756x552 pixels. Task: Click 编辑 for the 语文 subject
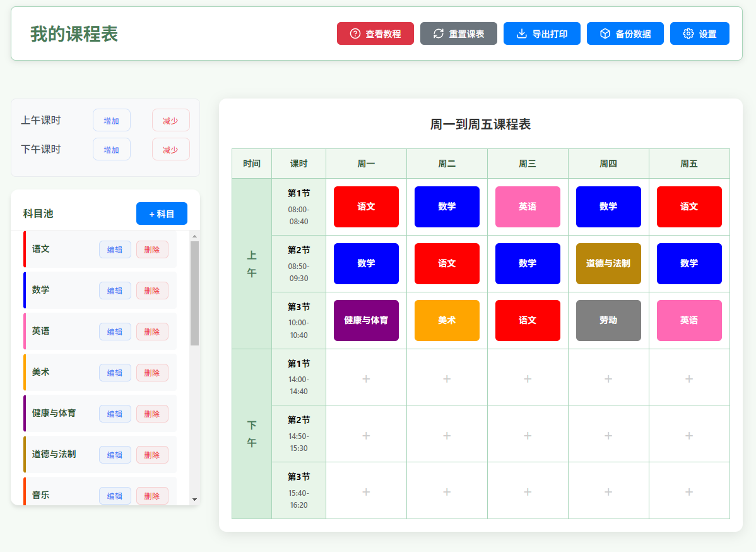point(115,249)
